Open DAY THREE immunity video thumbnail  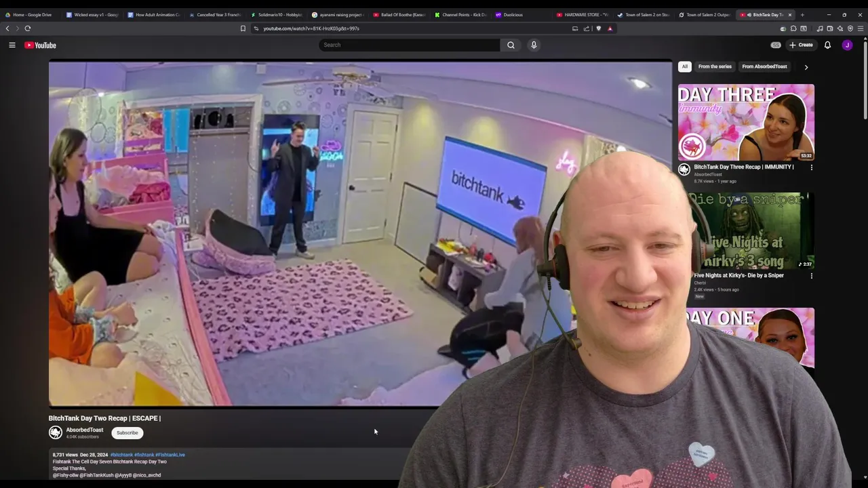[746, 123]
